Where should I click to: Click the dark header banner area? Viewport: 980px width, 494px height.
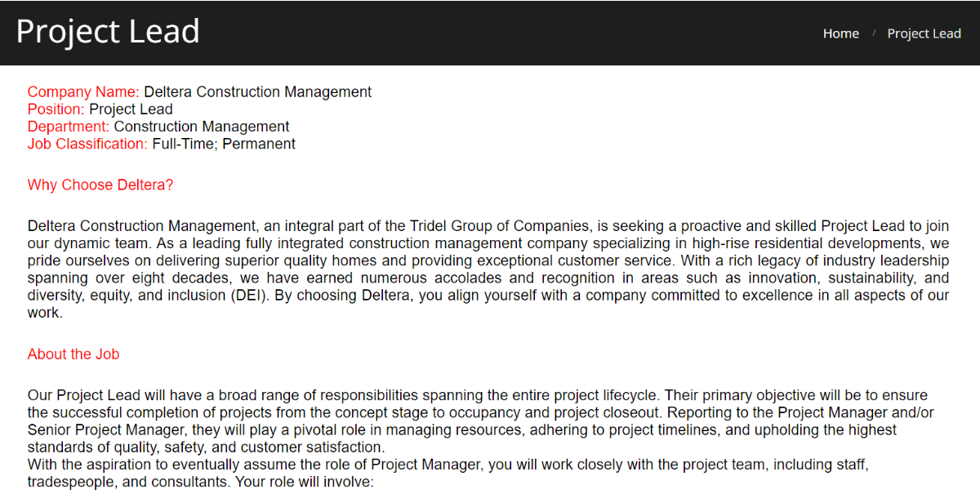(490, 33)
